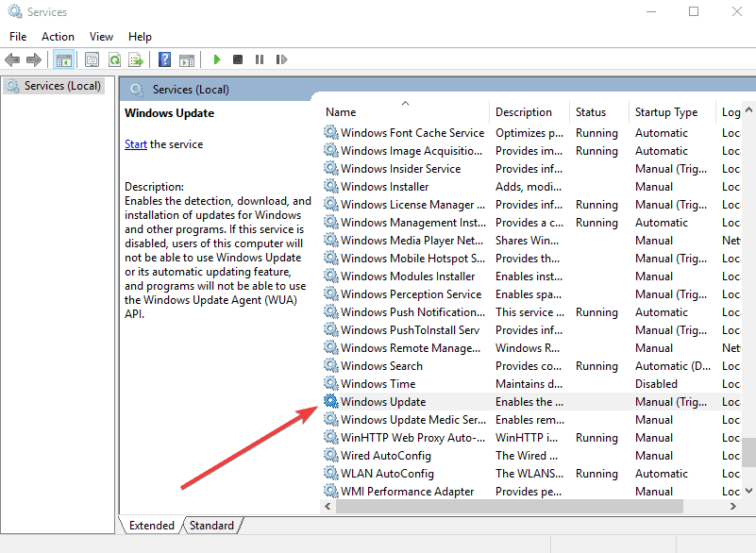Select Windows License Manager service name

[412, 205]
